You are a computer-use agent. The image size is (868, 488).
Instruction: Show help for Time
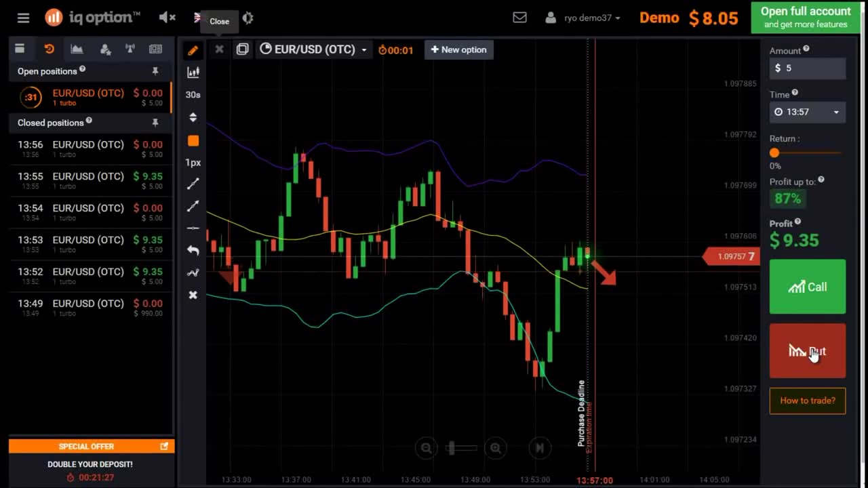(x=795, y=93)
